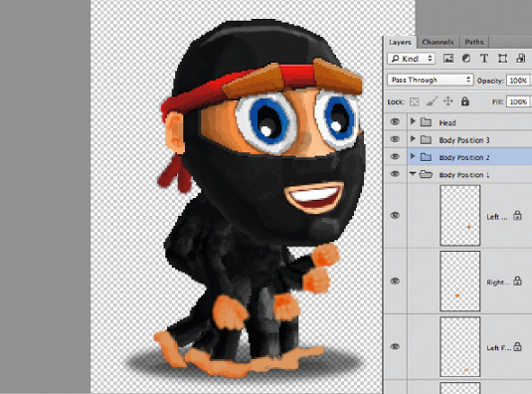Toggle visibility of Body Position 2
Screen dimensions: 532x394
(395, 156)
